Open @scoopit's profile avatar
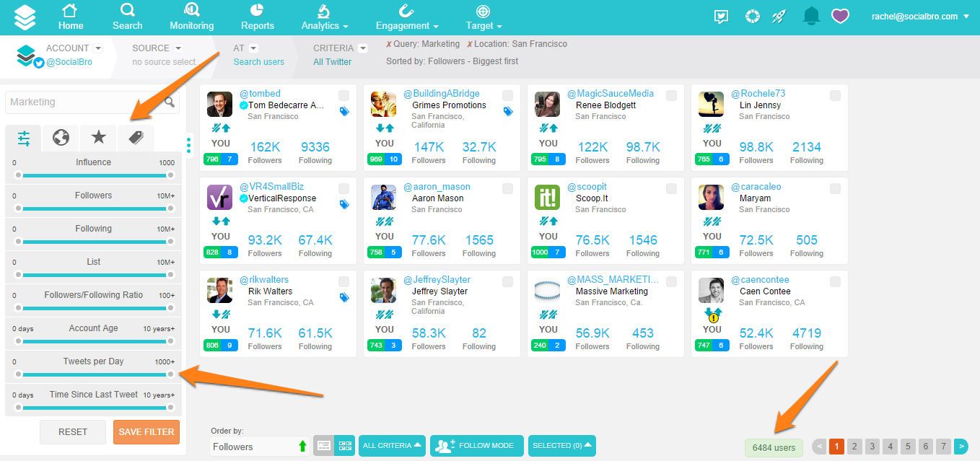This screenshot has height=461, width=980. tap(547, 198)
